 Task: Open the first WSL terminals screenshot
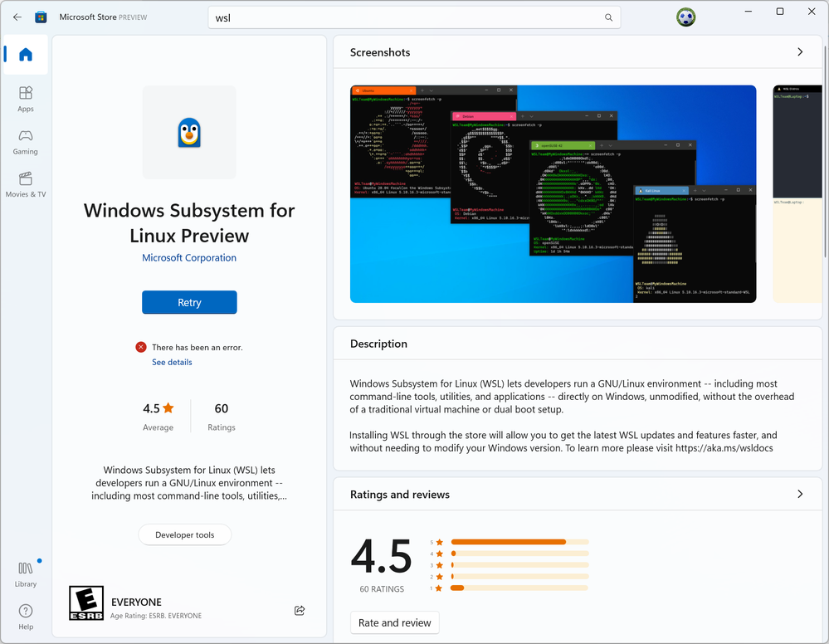[553, 194]
